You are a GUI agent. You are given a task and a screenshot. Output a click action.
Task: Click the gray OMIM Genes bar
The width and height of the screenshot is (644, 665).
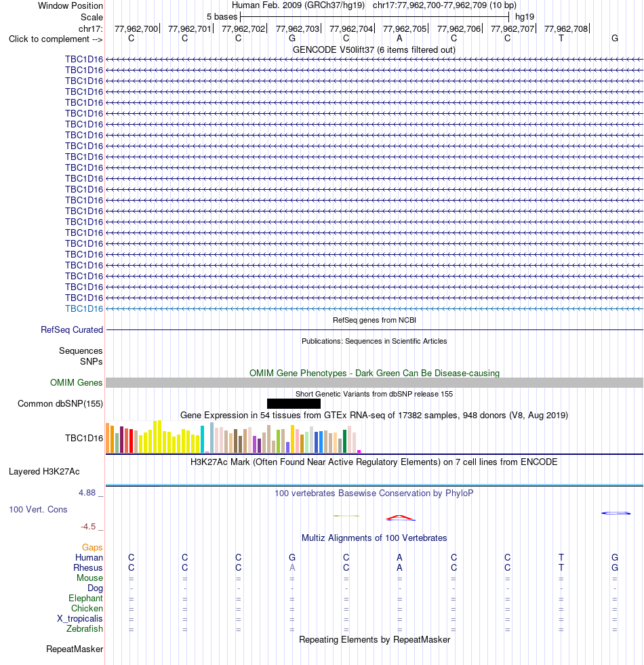click(374, 382)
